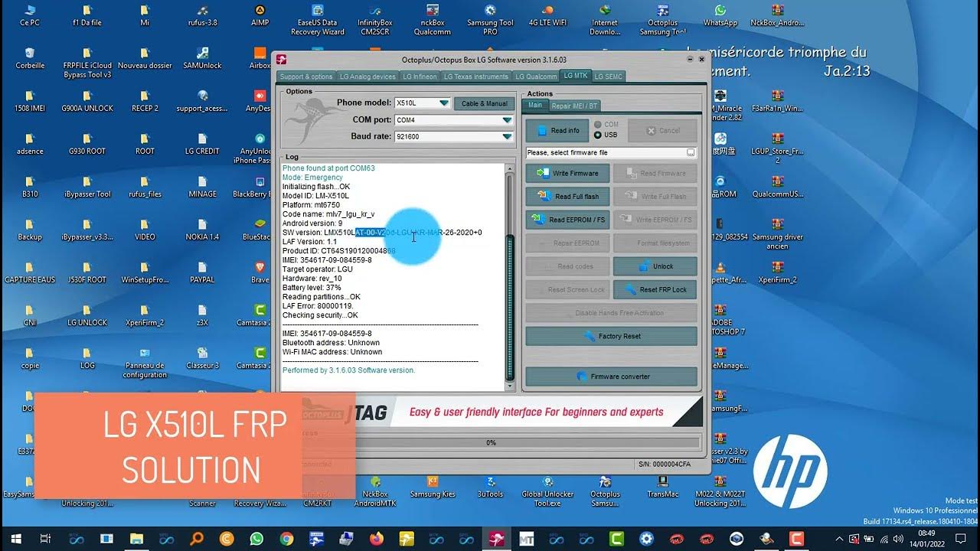Open the Corbeille recycle bin icon
Viewport: 980px width, 551px height.
pos(30,58)
